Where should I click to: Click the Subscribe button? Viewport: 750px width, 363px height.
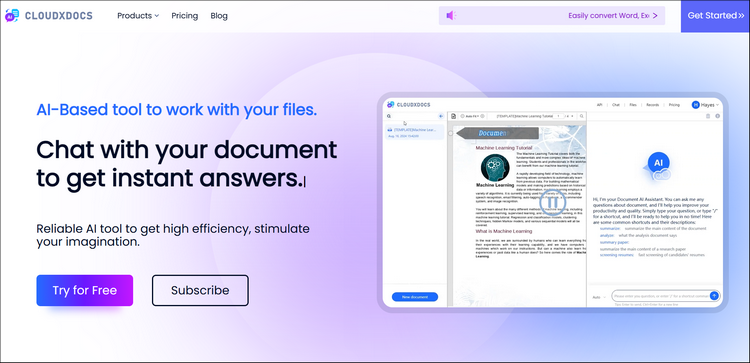pos(200,290)
